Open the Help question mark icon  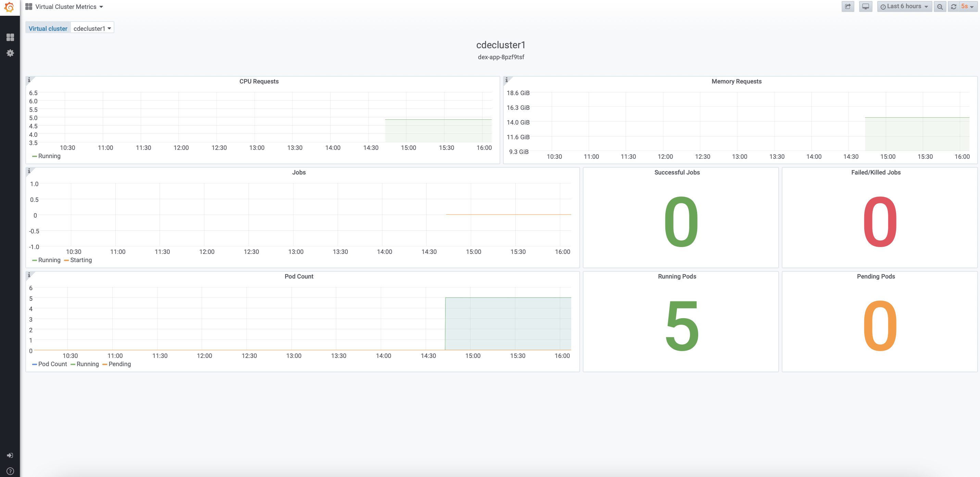pos(10,471)
